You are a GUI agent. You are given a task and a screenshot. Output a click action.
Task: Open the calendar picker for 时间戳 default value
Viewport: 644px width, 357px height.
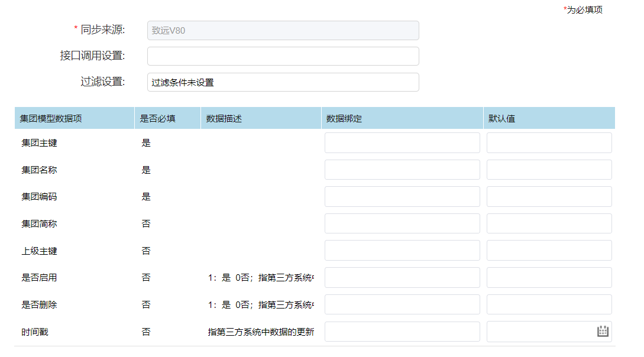tap(602, 332)
